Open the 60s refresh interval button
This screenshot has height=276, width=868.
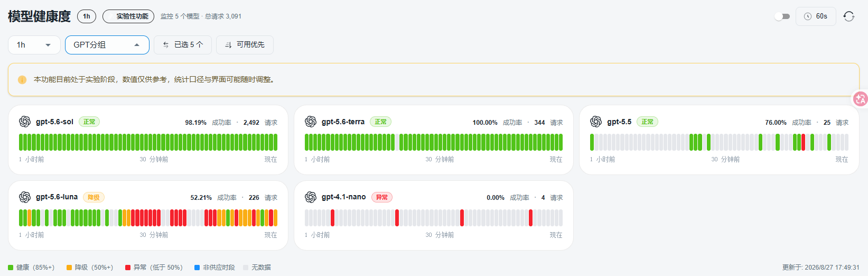coord(816,16)
